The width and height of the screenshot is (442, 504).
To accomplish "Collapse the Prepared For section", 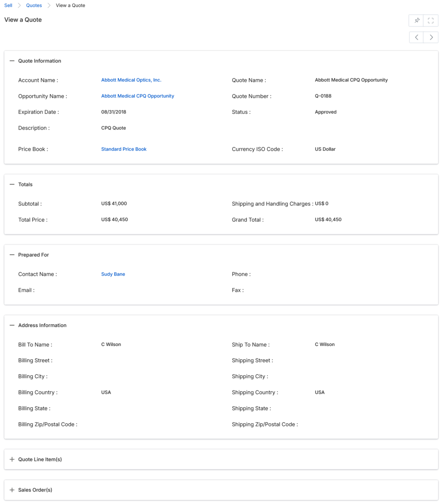I will click(x=12, y=255).
